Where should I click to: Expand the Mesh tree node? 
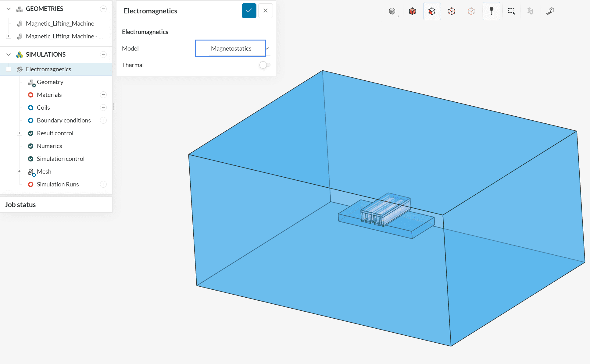pos(20,171)
